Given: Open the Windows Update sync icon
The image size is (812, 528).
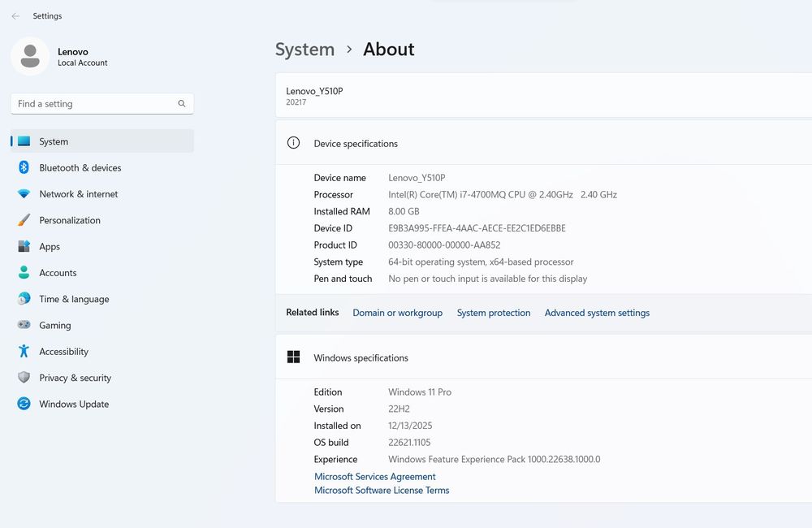Looking at the screenshot, I should pyautogui.click(x=24, y=404).
